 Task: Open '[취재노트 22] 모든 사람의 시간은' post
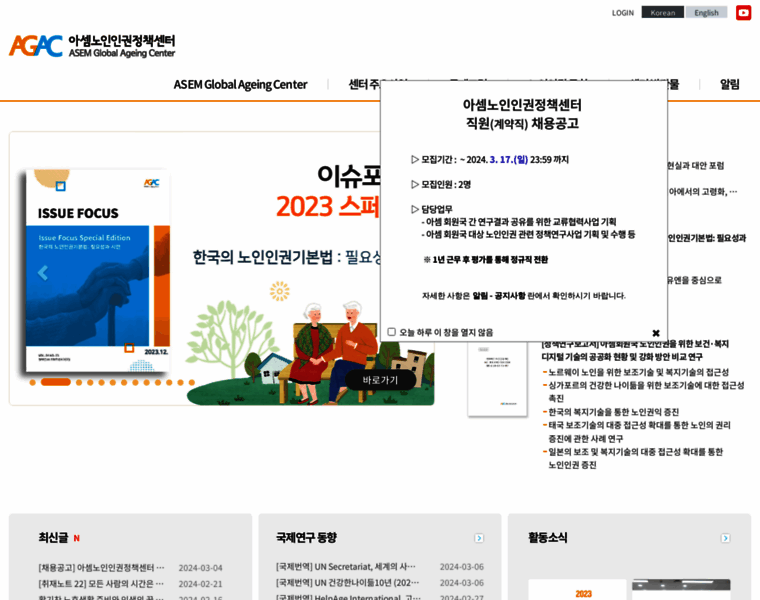click(x=101, y=584)
